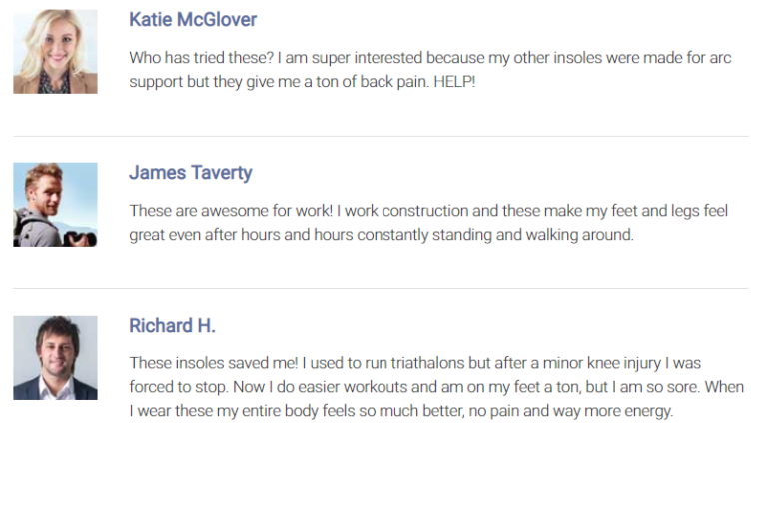Click the camera in James Taverty's photo
The image size is (767, 532).
tap(80, 239)
